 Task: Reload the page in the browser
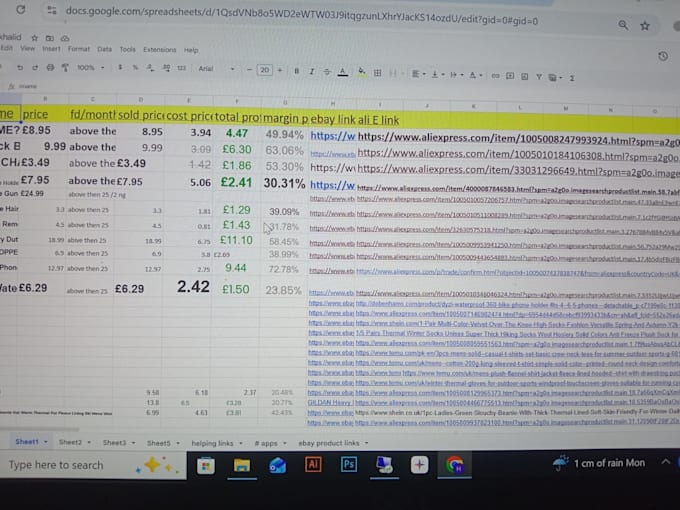coord(20,10)
